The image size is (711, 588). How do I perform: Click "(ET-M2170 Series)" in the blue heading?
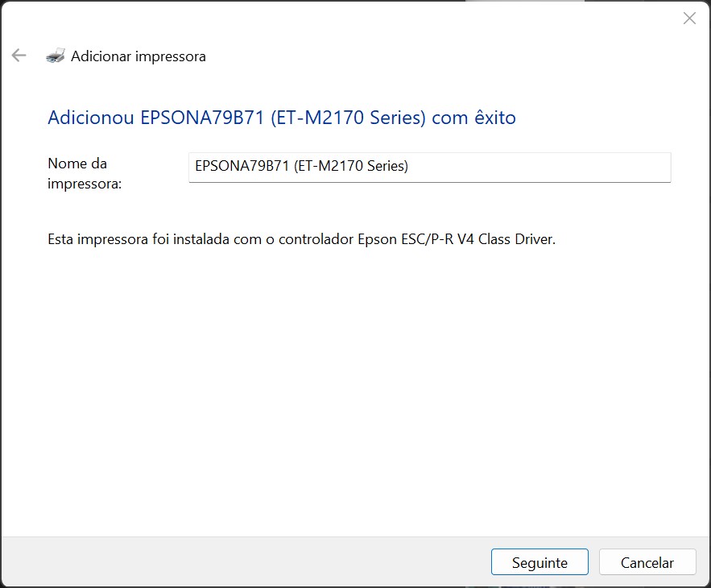(348, 118)
